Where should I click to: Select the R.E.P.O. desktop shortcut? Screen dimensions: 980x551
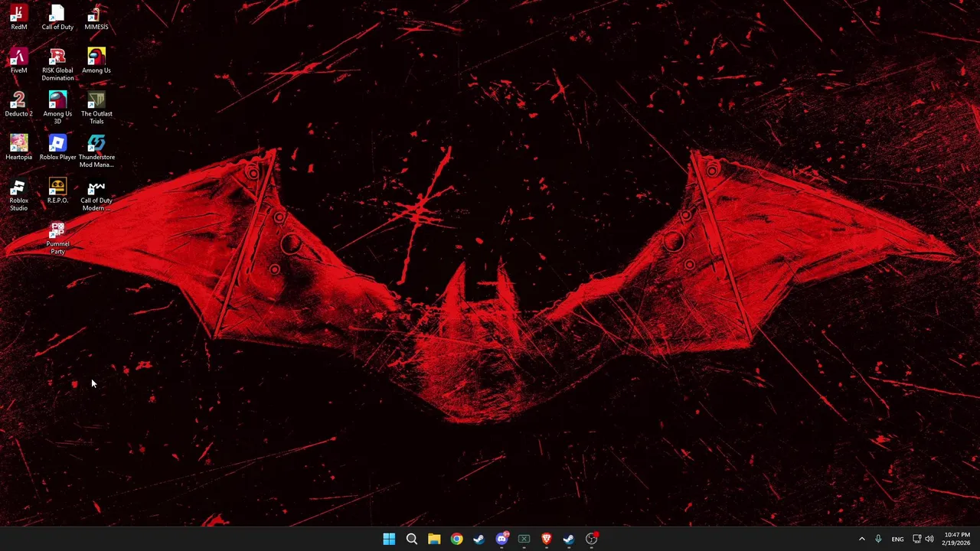57,192
